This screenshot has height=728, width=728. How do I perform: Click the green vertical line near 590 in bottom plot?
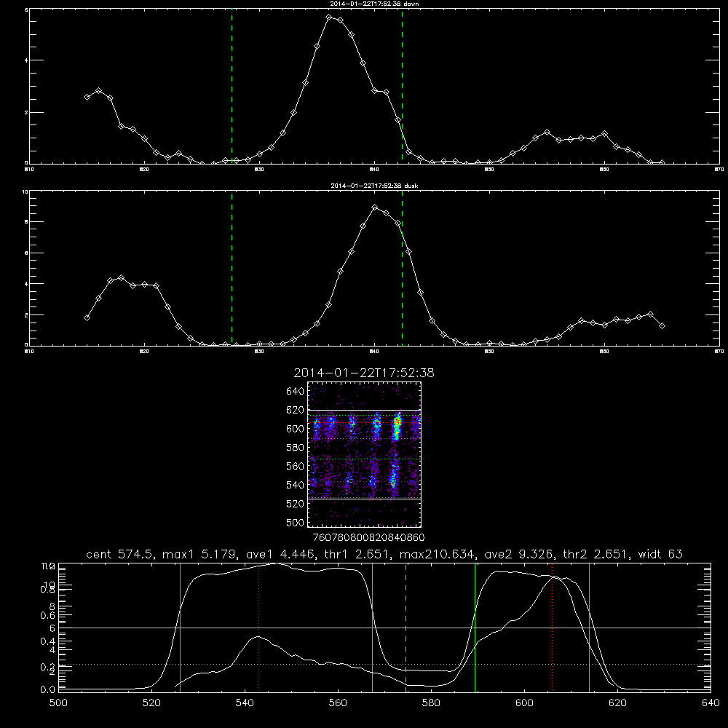pos(475,627)
